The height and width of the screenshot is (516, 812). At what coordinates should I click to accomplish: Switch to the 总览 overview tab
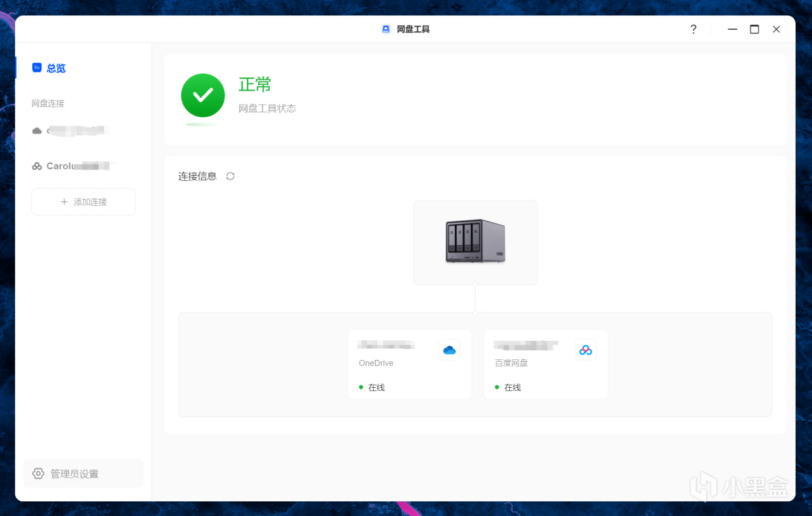49,68
